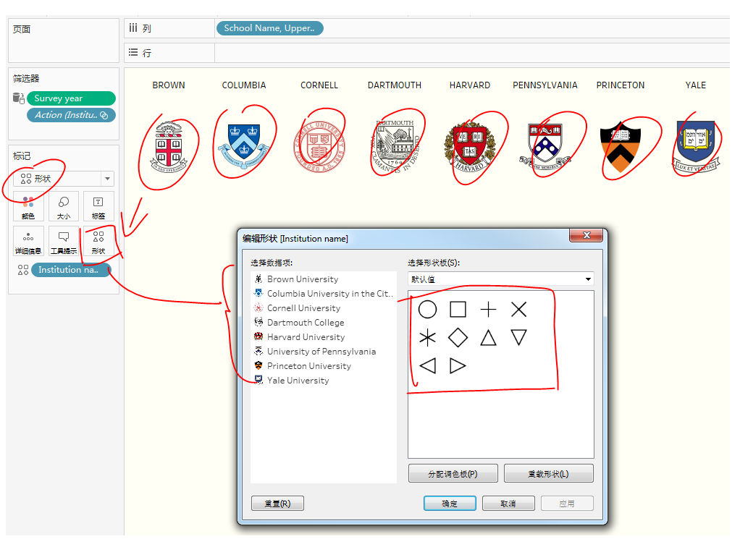This screenshot has width=740, height=560.
Task: Pick the plus shape in the palette
Action: 489,310
